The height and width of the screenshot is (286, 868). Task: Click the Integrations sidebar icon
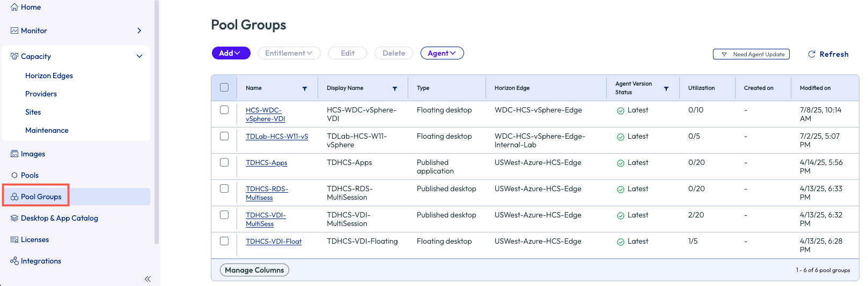click(14, 261)
